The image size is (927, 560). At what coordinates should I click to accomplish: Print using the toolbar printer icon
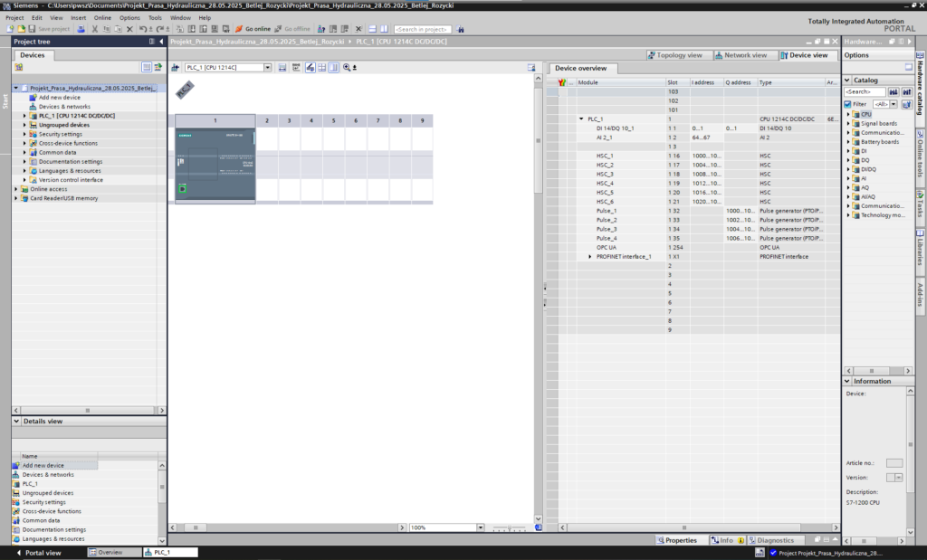[x=81, y=29]
